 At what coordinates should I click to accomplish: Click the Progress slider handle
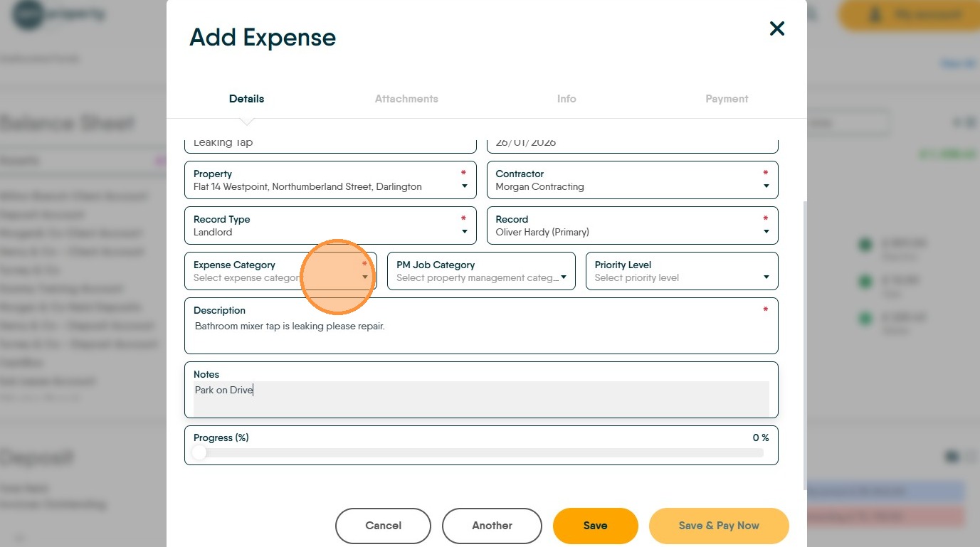coord(199,452)
